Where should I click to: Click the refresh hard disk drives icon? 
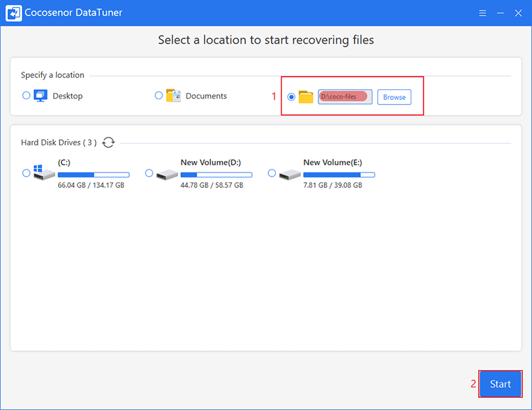tap(109, 143)
